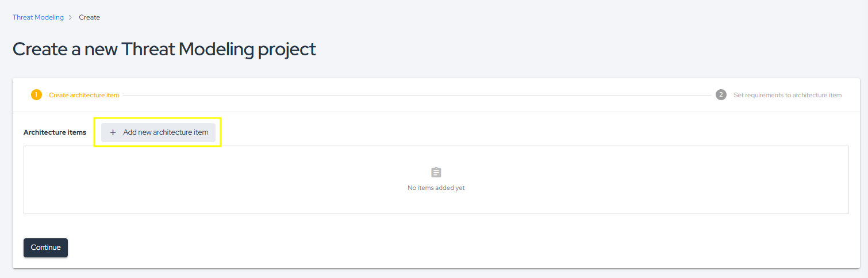Click the clipboard empty-state icon
Image resolution: width=868 pixels, height=278 pixels.
(x=436, y=172)
